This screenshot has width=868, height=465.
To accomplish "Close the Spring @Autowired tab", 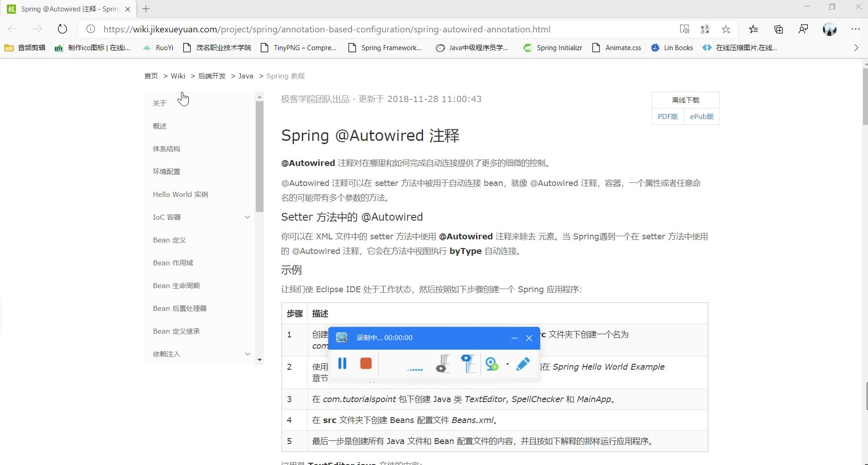I will 128,9.
